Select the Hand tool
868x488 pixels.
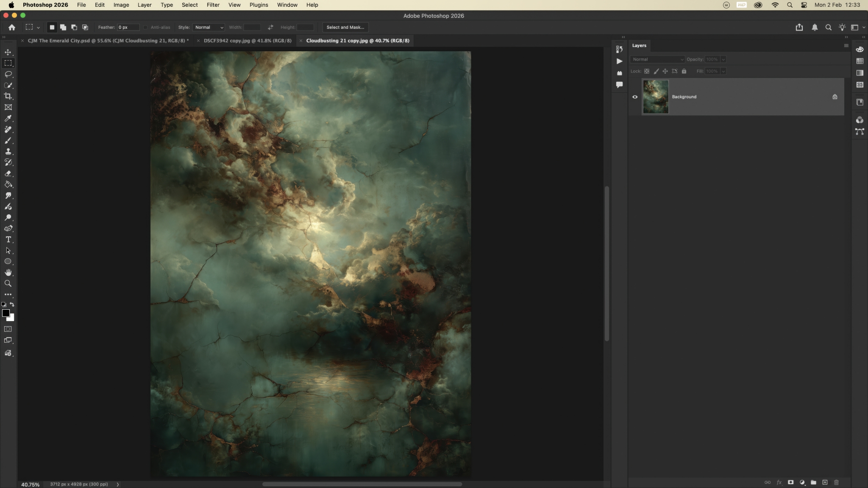tap(8, 272)
